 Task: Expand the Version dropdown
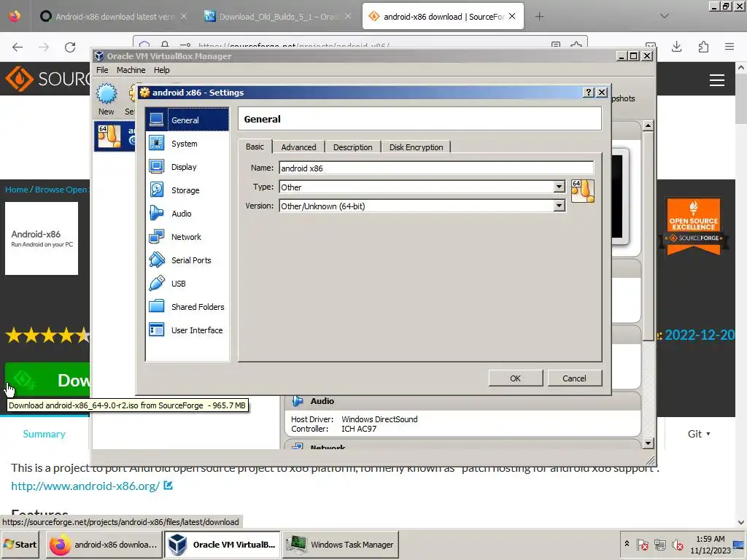[560, 206]
